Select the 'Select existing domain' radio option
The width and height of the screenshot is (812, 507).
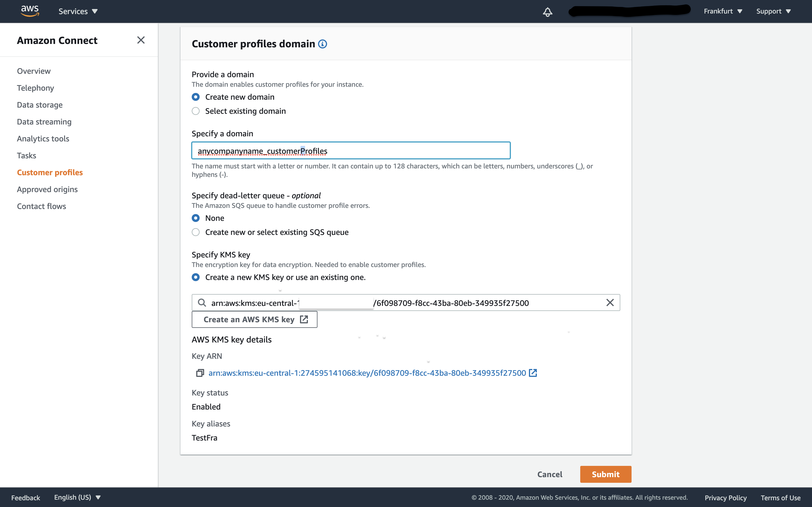click(x=196, y=111)
